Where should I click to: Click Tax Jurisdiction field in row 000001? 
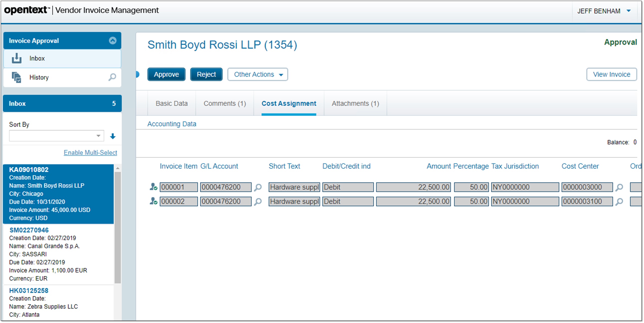525,187
